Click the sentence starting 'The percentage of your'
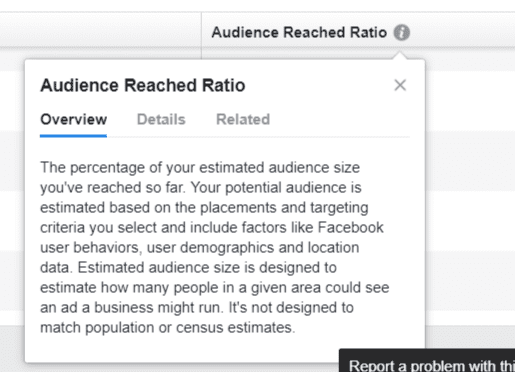The image size is (515, 372). 200,177
